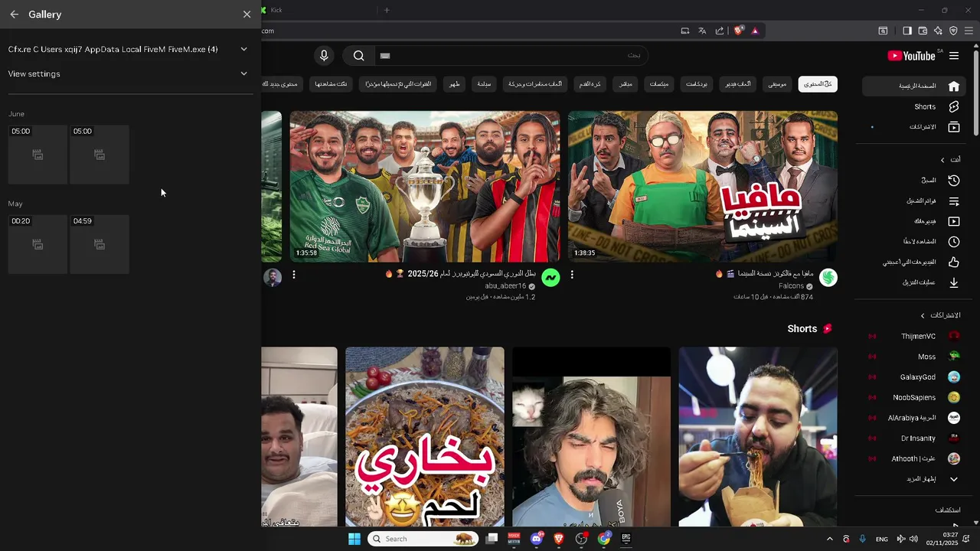Open the History icon in YouTube sidebar
The height and width of the screenshot is (551, 980).
coord(953,181)
